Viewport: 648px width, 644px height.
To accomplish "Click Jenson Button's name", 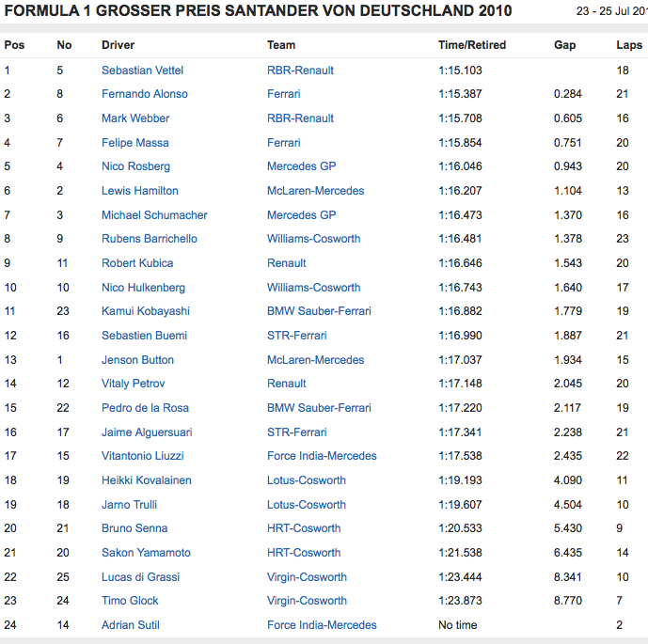I will (x=137, y=360).
